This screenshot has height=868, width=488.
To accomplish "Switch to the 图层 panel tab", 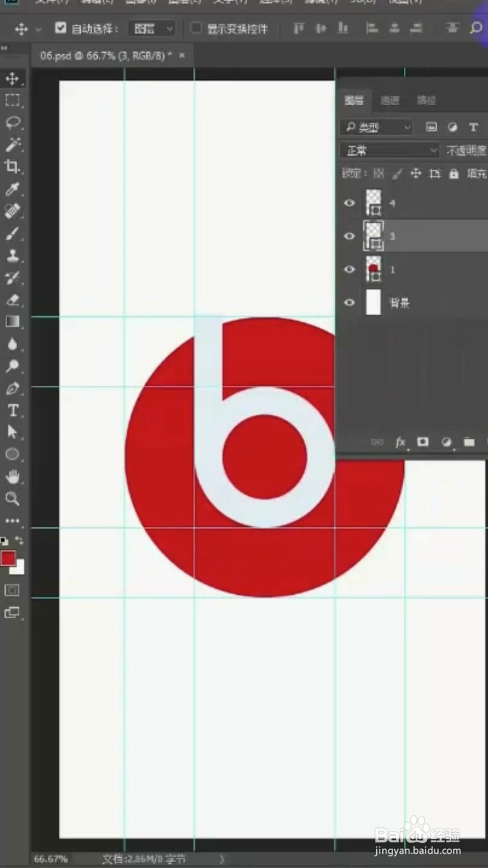I will [354, 100].
